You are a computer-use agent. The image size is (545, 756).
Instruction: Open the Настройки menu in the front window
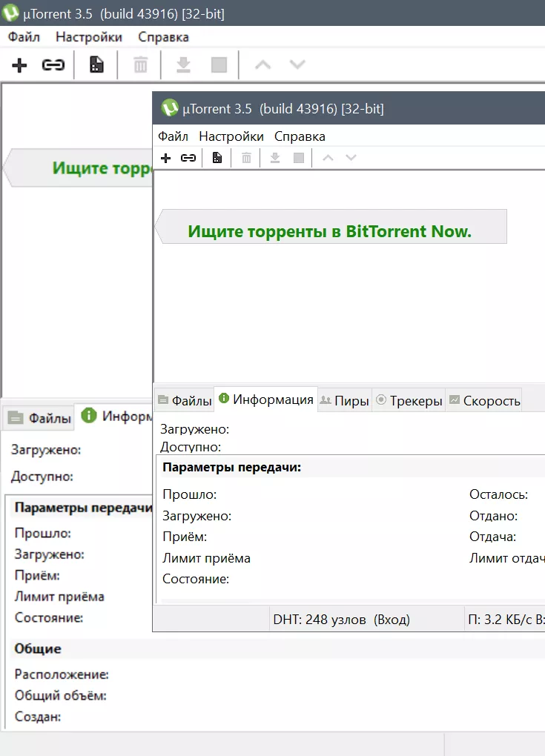click(x=231, y=136)
